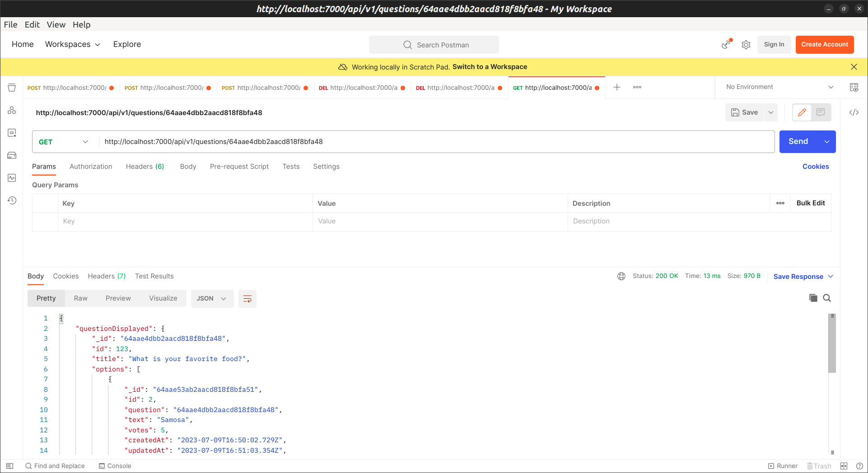
Task: Open the History panel in the sidebar
Action: pos(12,200)
